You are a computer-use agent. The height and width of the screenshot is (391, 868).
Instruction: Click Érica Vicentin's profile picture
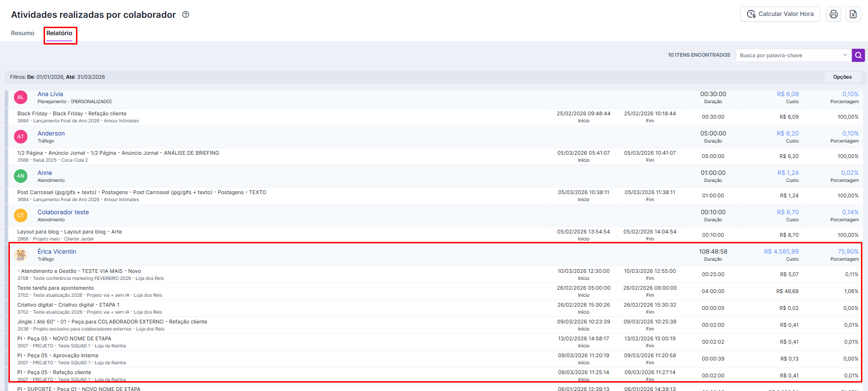(x=21, y=255)
